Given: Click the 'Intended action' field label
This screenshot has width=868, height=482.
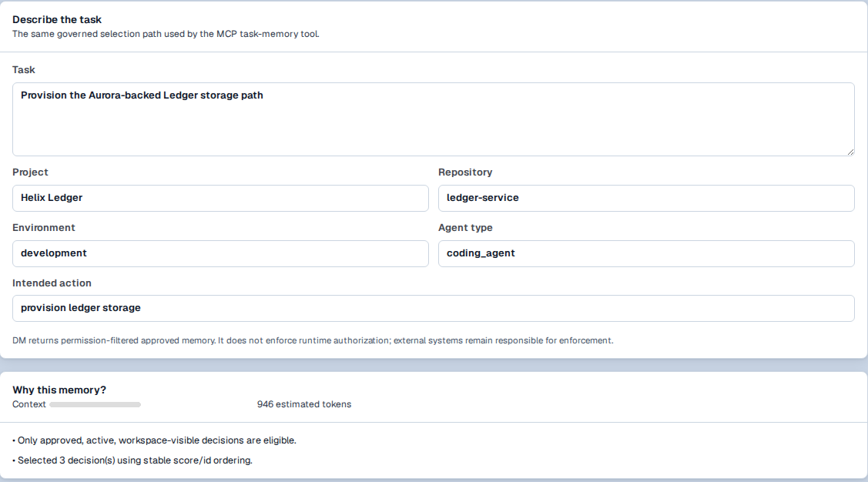Looking at the screenshot, I should [x=52, y=283].
